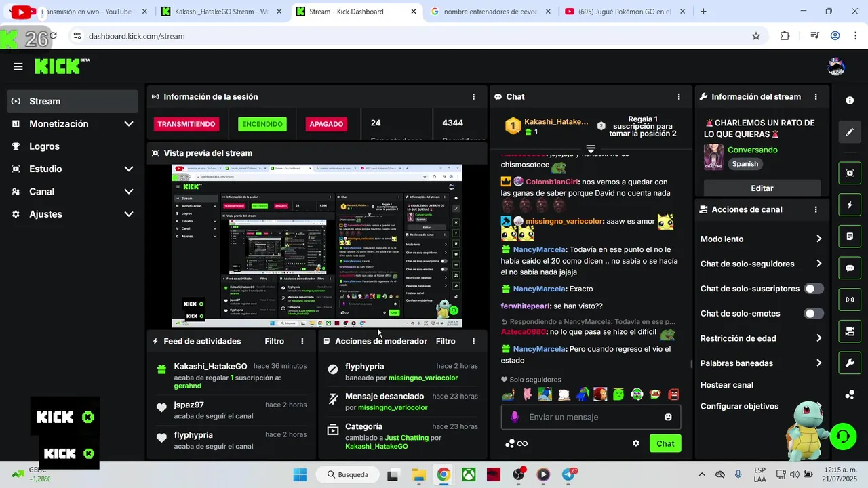Switch to nombre entrenadores de eevee tab
Screen dimensions: 868x488
(490, 12)
